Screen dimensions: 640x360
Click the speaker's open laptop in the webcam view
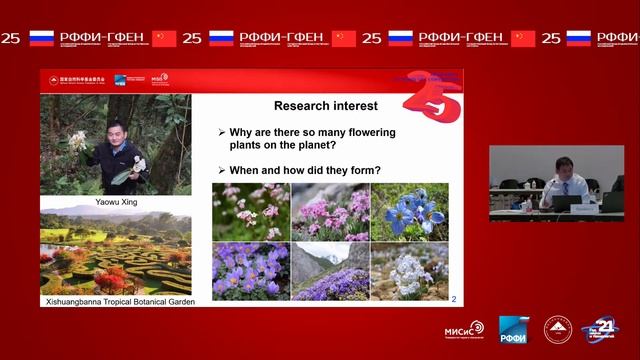567,203
